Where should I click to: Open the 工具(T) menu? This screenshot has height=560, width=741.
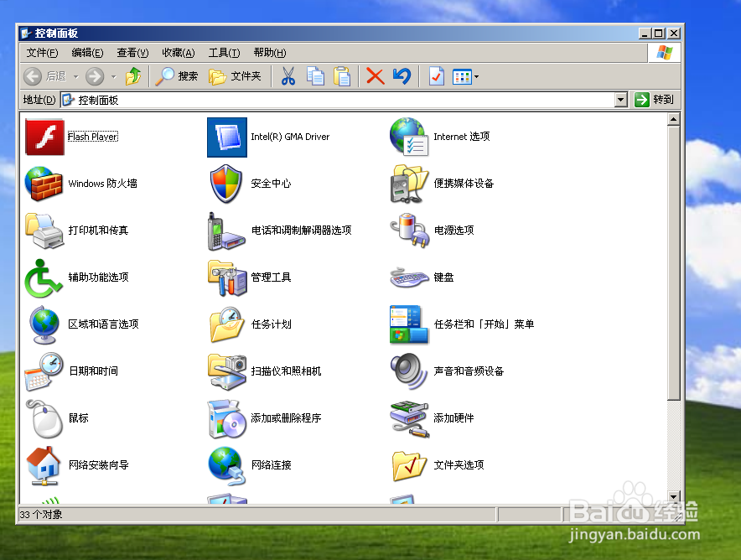[x=224, y=53]
